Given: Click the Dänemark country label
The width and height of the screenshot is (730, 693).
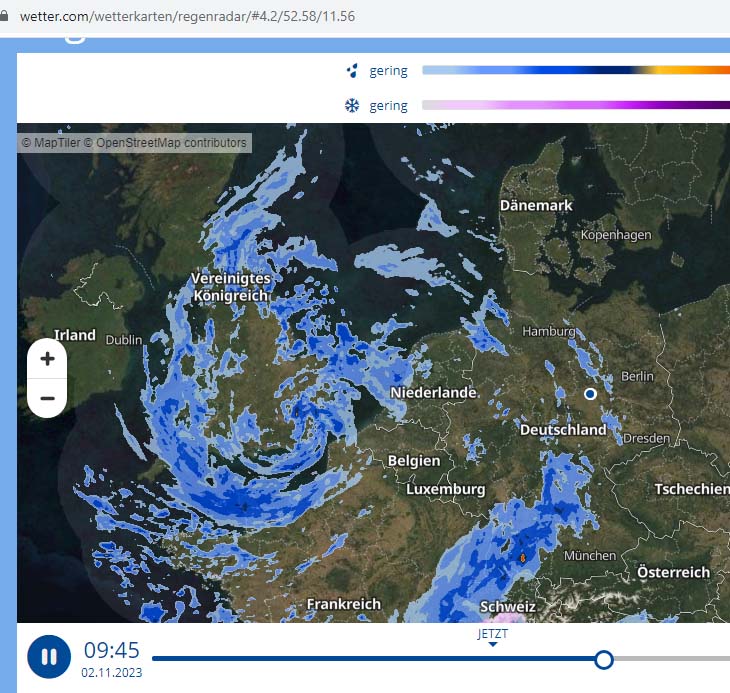Looking at the screenshot, I should pyautogui.click(x=536, y=205).
